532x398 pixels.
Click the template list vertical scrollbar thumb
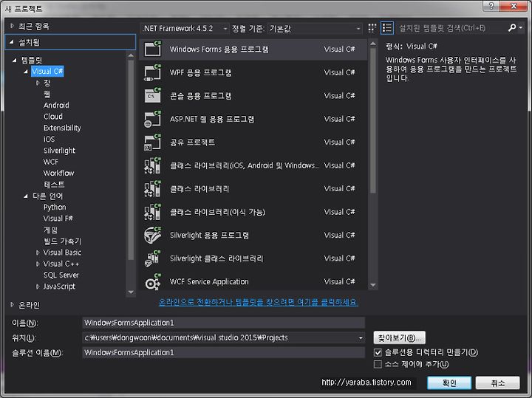373,120
